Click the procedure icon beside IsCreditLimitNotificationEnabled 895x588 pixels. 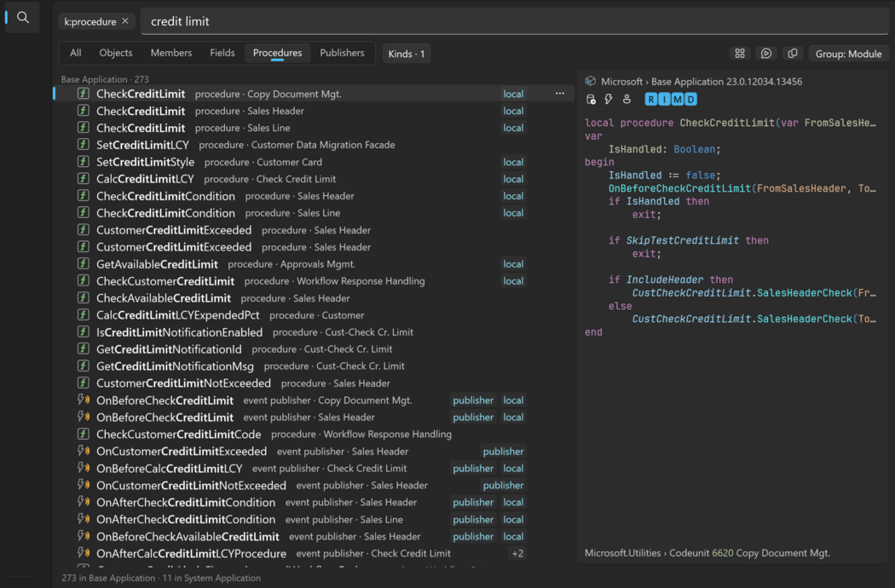[84, 331]
